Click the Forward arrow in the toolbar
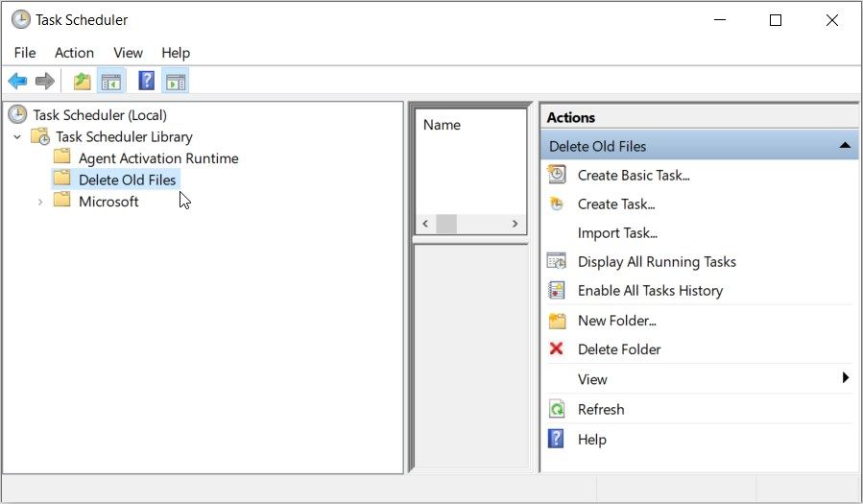Screen dimensions: 863x504 [x=44, y=82]
